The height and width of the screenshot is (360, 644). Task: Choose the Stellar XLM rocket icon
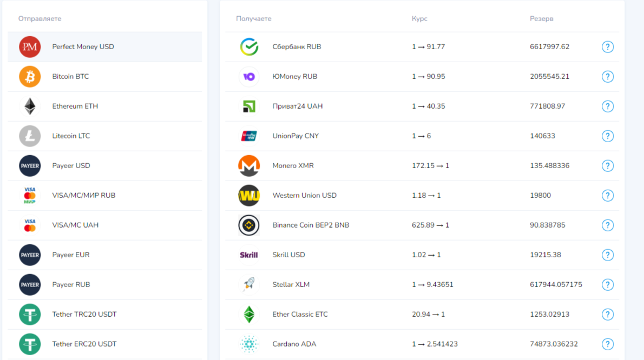pyautogui.click(x=249, y=284)
